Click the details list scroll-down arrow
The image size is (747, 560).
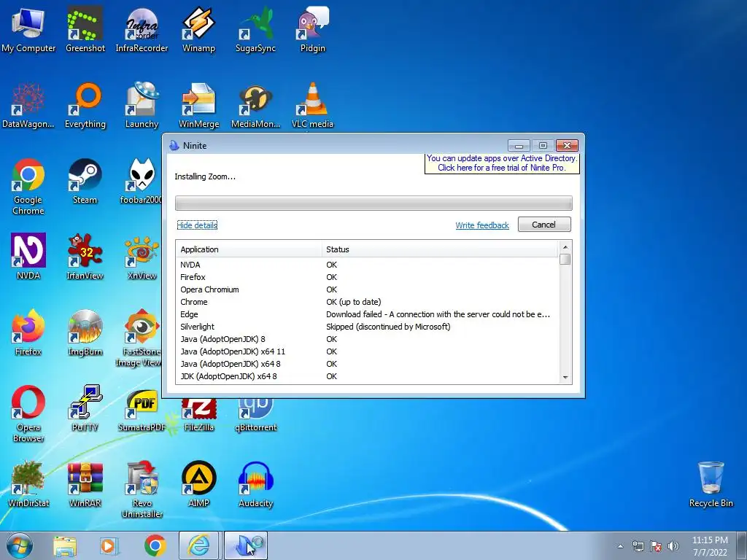pyautogui.click(x=565, y=377)
